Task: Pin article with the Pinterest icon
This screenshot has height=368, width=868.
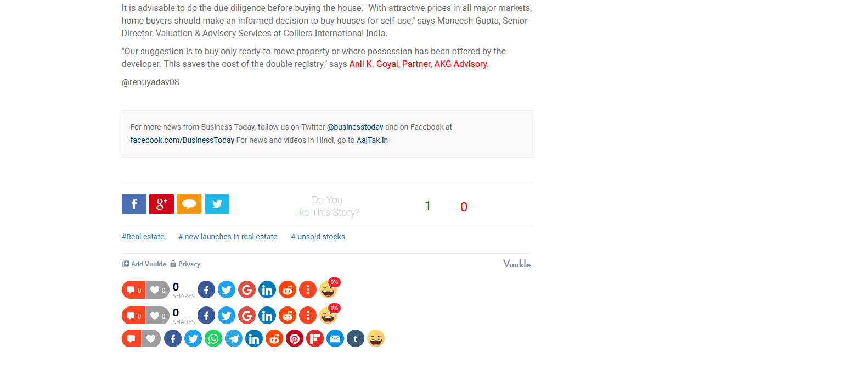Action: 295,338
